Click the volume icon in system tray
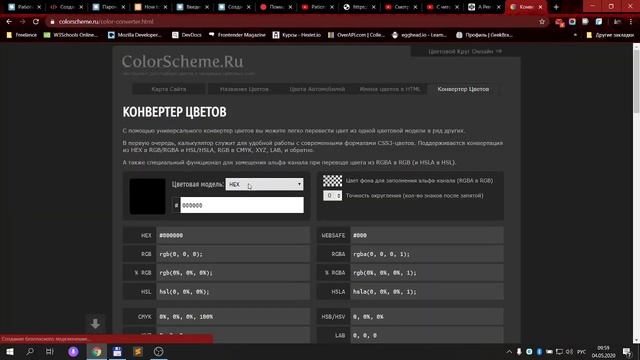This screenshot has height=360, width=640. pyautogui.click(x=569, y=352)
